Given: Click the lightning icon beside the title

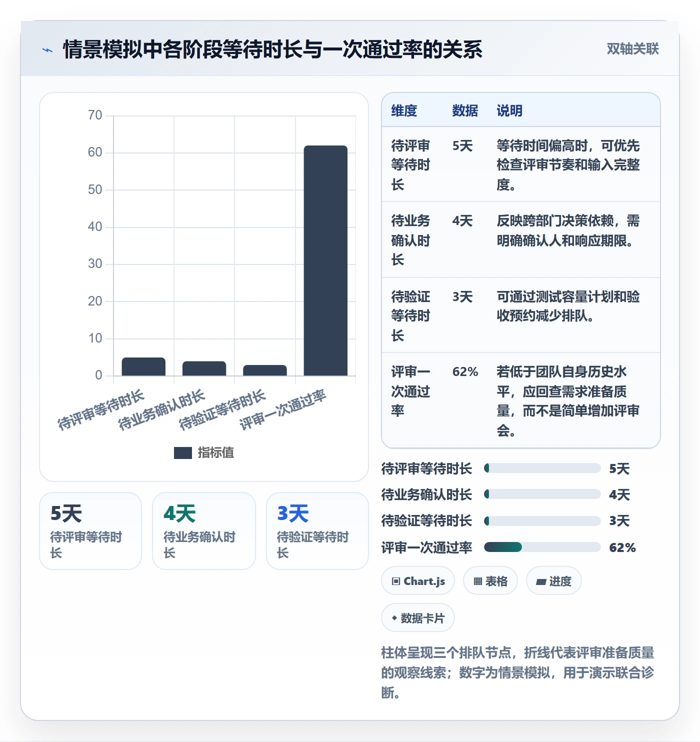Looking at the screenshot, I should (47, 50).
